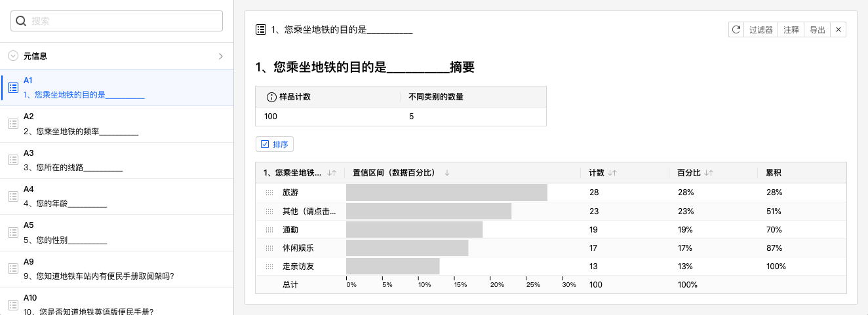Click drag handle icon beside 旅游 row
This screenshot has height=315, width=868.
[269, 193]
